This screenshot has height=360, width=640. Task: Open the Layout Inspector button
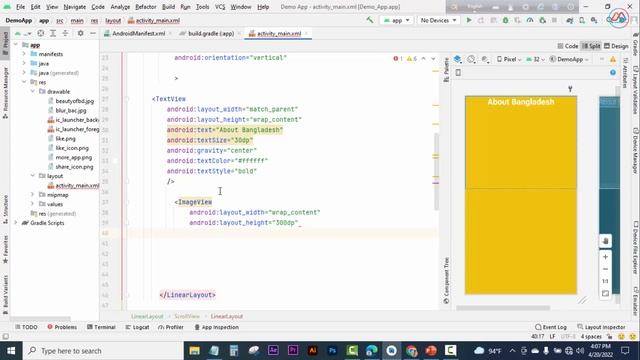coord(601,327)
